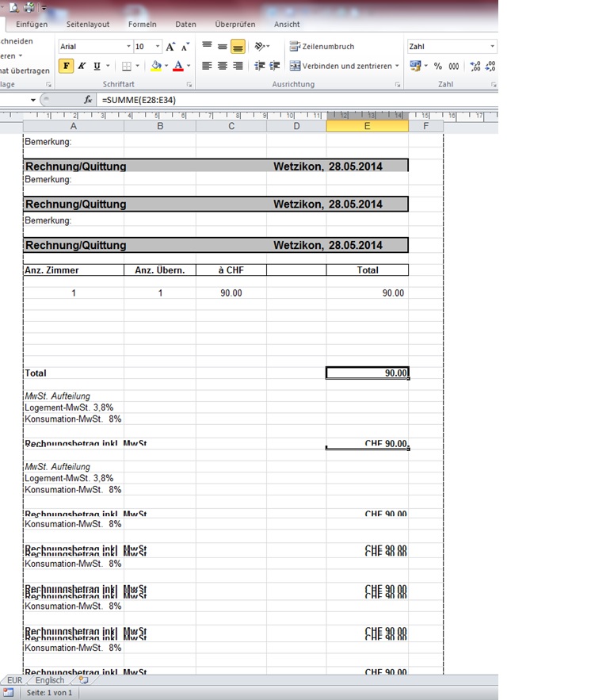Expand the Ausrichtung dialog launcher
The image size is (591, 700).
[x=398, y=84]
